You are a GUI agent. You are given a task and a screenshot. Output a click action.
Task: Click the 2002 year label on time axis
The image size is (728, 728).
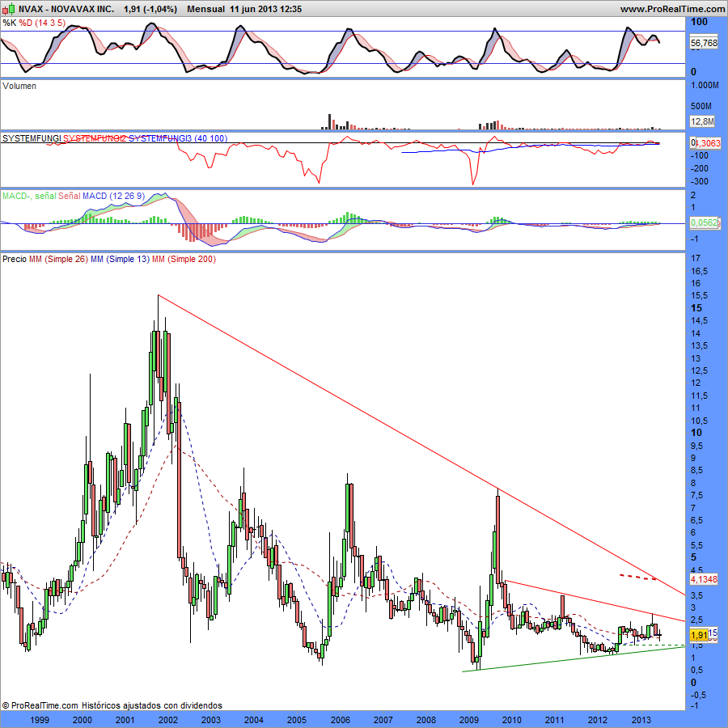click(x=167, y=720)
